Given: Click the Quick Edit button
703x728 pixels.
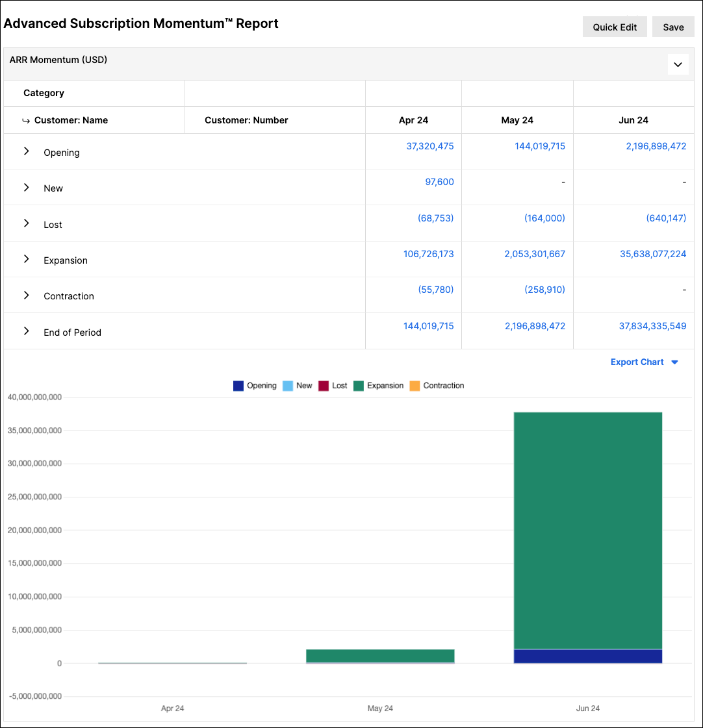Looking at the screenshot, I should [x=614, y=27].
